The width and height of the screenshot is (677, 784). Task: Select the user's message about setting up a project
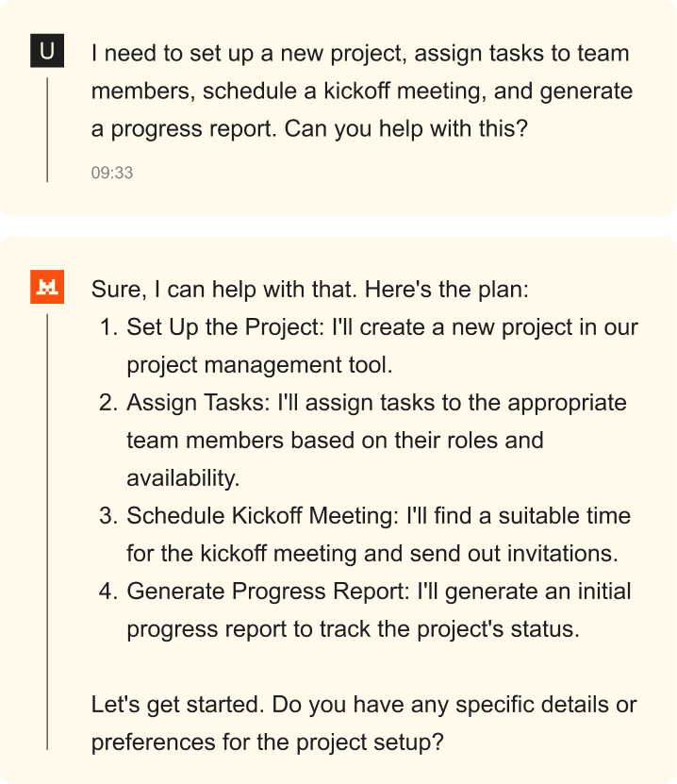361,91
